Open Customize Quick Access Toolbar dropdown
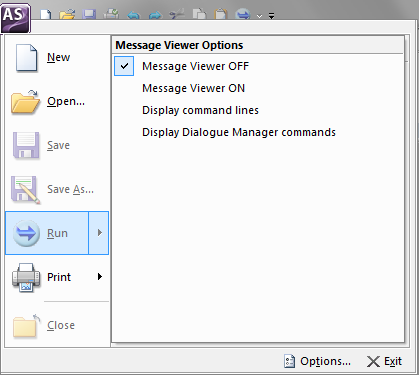This screenshot has height=375, width=419. (272, 16)
